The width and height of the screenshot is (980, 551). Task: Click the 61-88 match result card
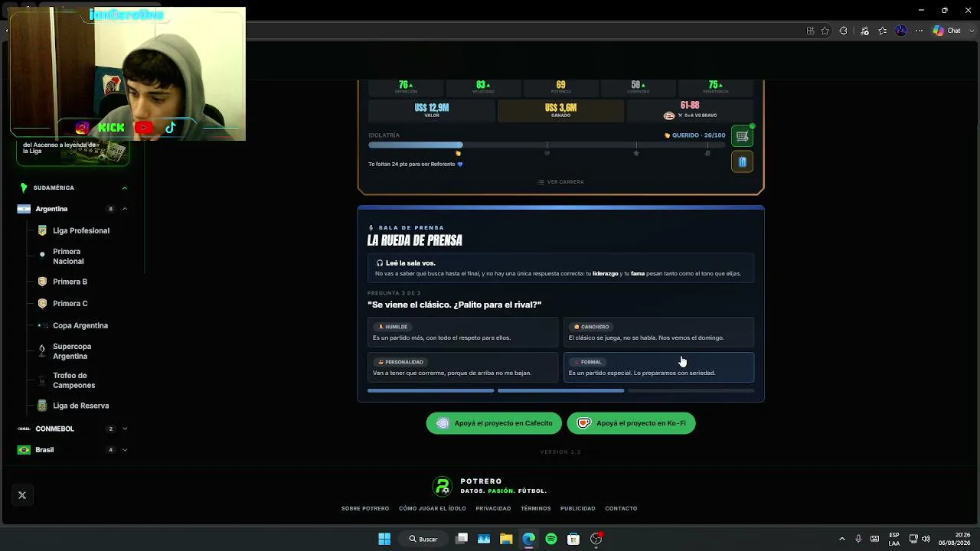pos(690,110)
